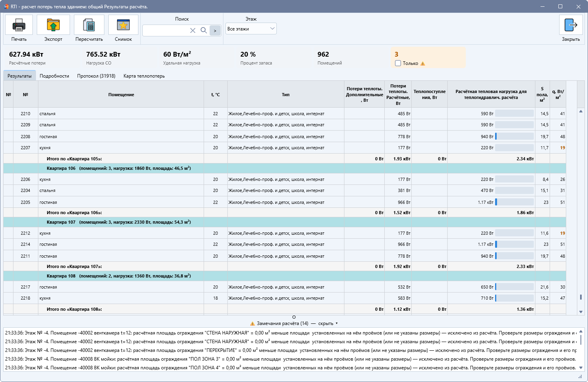Click the load bar for room 2205

point(514,202)
